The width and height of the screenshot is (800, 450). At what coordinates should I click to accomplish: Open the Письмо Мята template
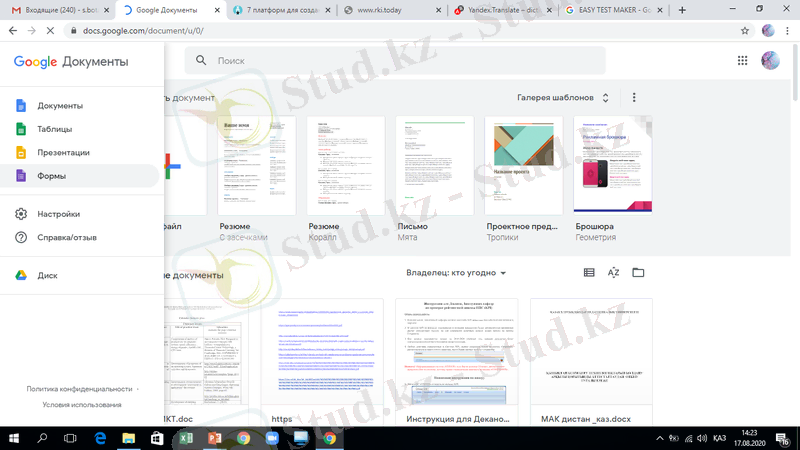(435, 166)
